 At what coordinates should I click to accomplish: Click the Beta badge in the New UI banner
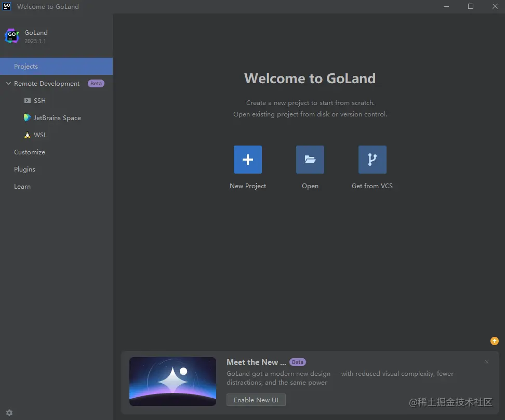tap(298, 362)
